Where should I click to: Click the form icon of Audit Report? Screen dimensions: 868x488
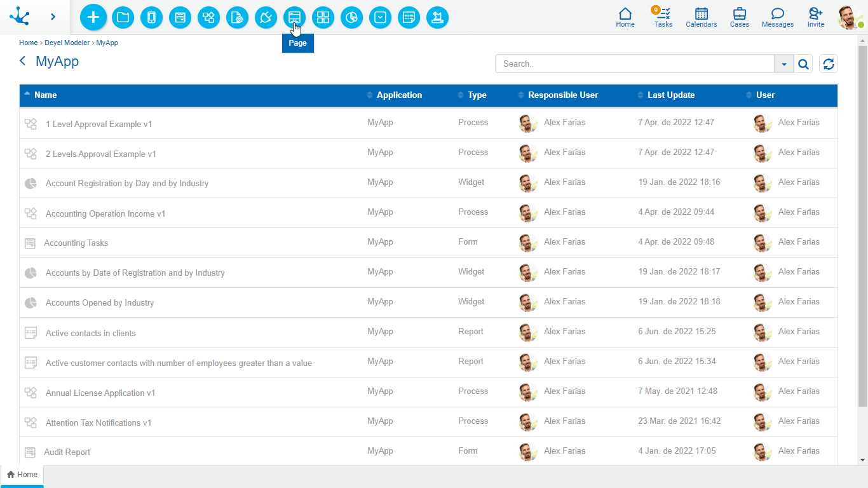pos(30,452)
